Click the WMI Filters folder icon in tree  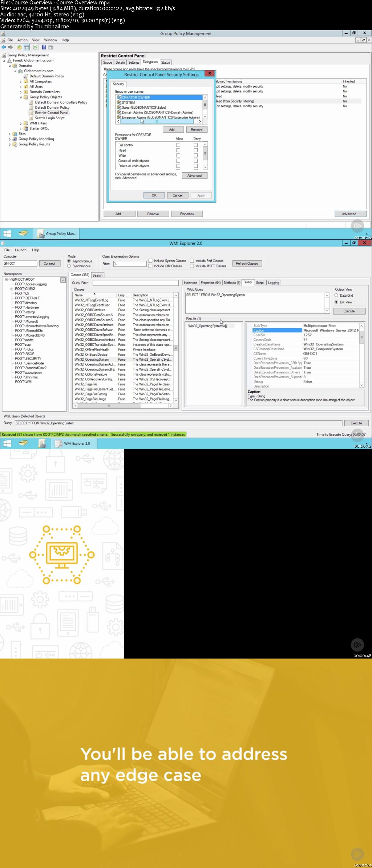(x=26, y=123)
